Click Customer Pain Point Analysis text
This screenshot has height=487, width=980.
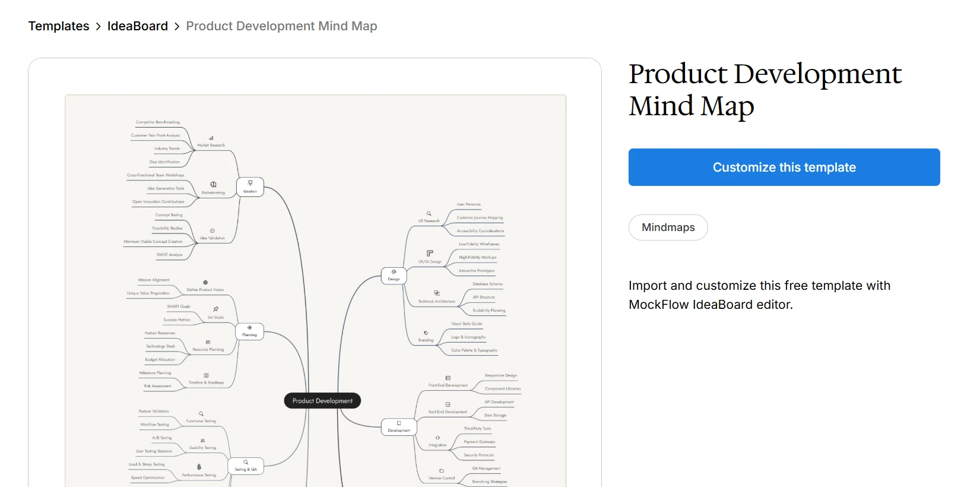click(x=156, y=135)
